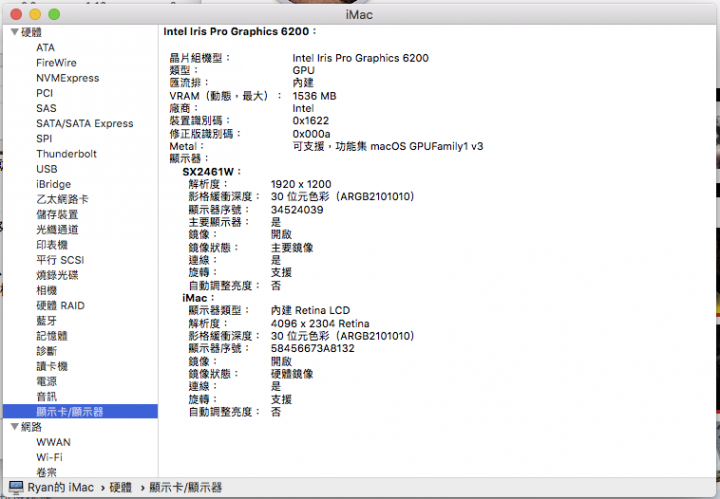Open 記憶體 memory entry

pos(52,336)
